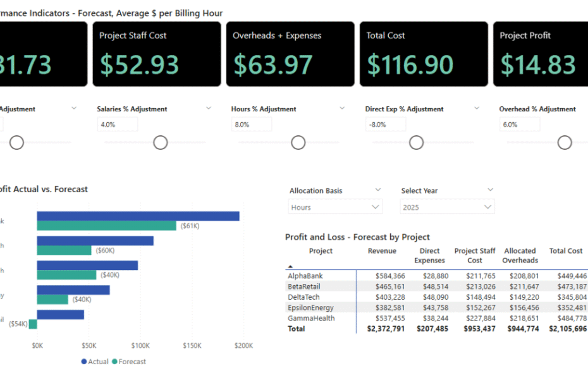
Task: Expand the Salaries % Adjustment slicer menu
Action: [209, 108]
